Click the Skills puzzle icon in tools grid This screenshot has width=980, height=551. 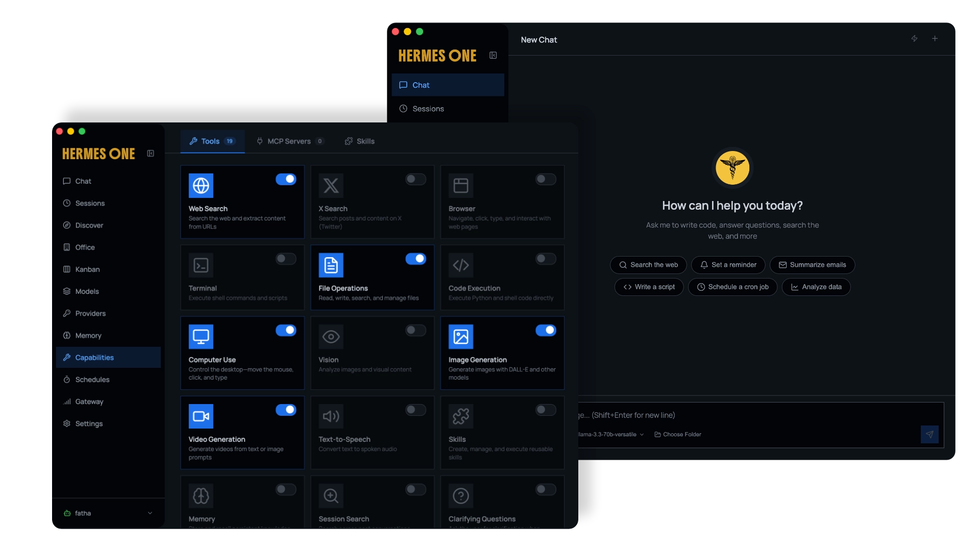(461, 416)
